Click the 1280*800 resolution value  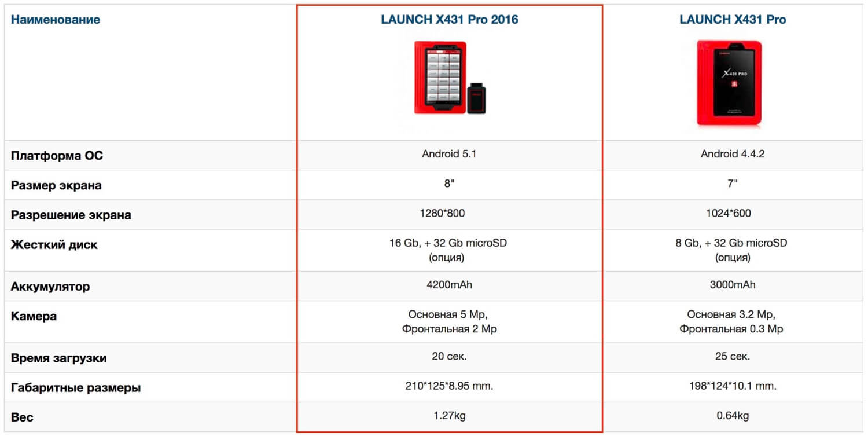442,214
